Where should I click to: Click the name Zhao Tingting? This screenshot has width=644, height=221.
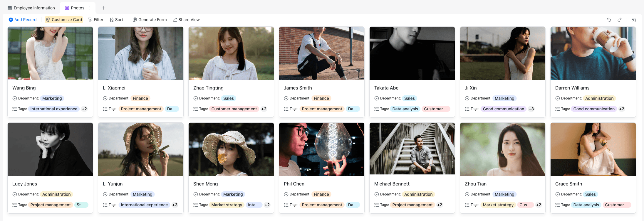coord(208,88)
